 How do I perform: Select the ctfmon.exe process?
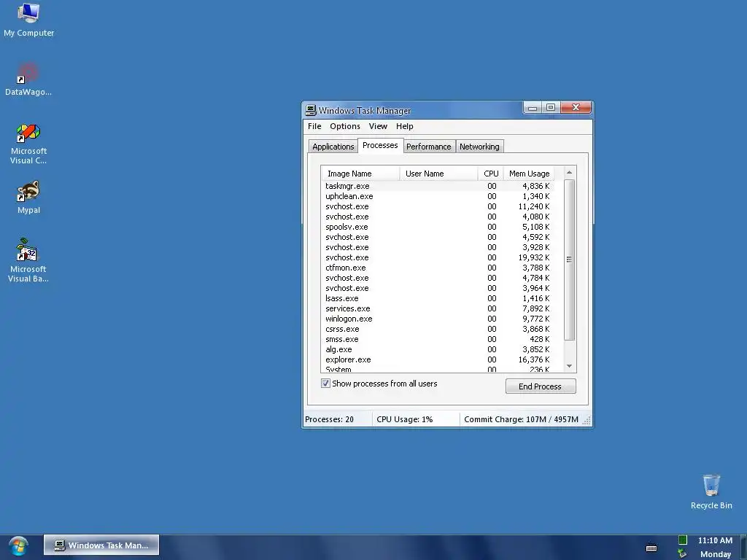pos(438,268)
